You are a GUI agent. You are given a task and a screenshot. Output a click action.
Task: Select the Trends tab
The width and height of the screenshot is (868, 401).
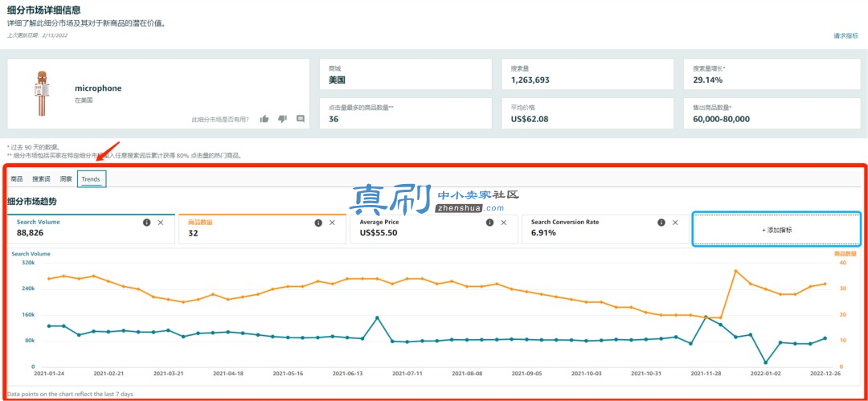[92, 179]
